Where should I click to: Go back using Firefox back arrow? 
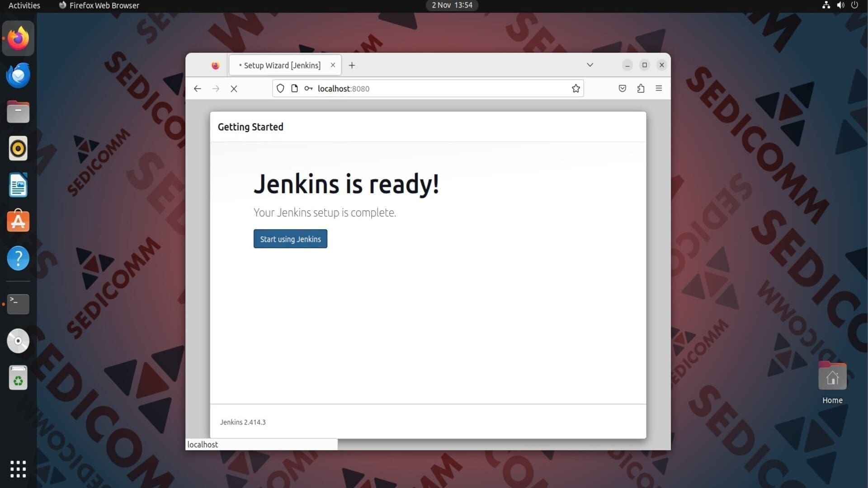tap(198, 89)
